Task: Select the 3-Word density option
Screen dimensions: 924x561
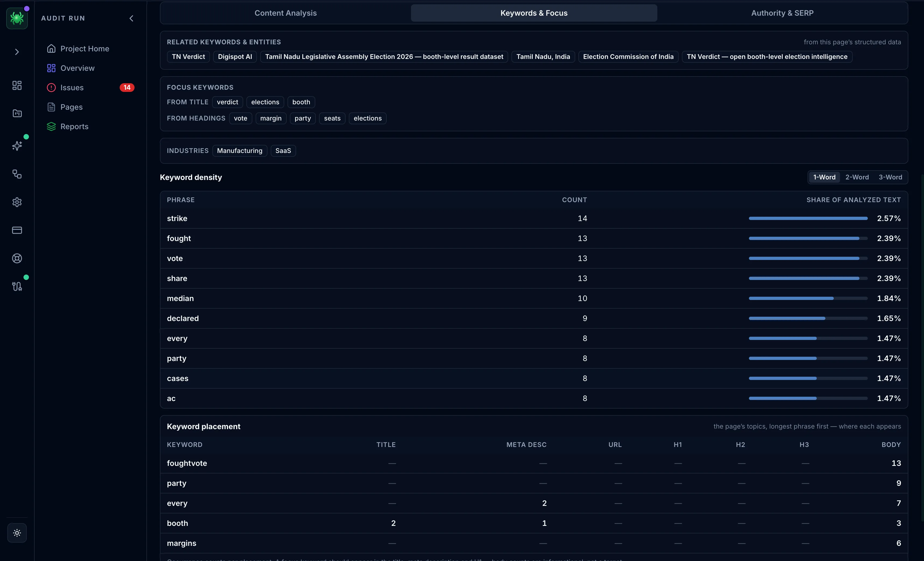Action: click(890, 177)
